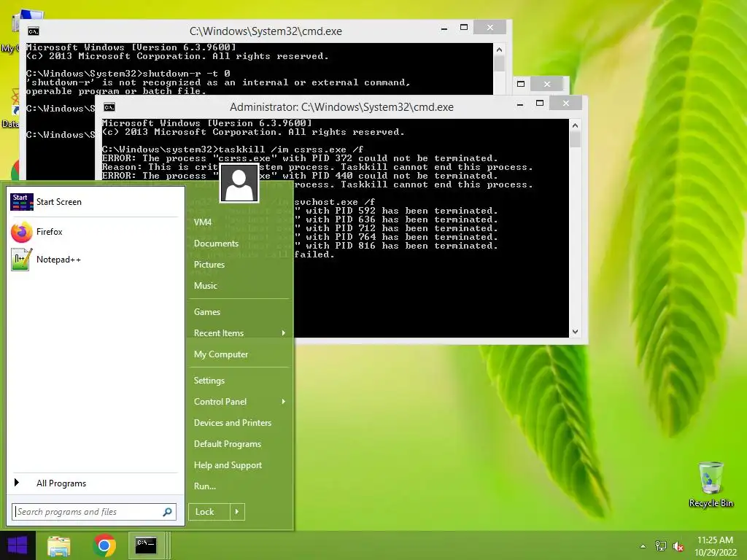Show hidden tray icons
This screenshot has height=560, width=747.
pos(643,546)
